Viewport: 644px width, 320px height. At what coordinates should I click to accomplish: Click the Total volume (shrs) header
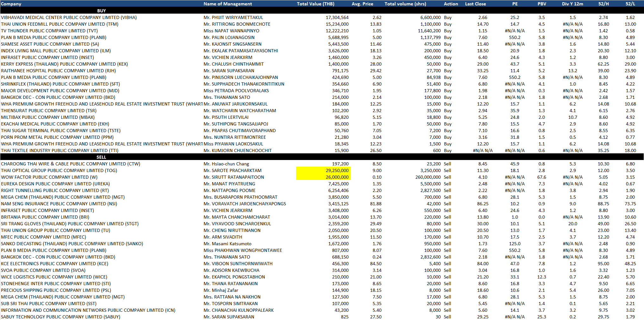tap(405, 4)
